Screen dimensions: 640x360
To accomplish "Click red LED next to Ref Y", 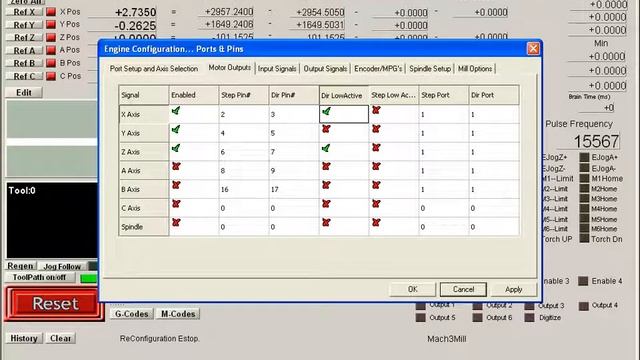I will (x=51, y=24).
